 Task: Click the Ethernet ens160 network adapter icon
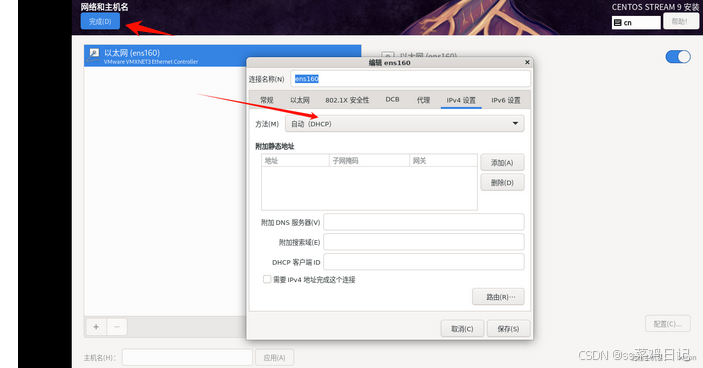click(x=94, y=55)
